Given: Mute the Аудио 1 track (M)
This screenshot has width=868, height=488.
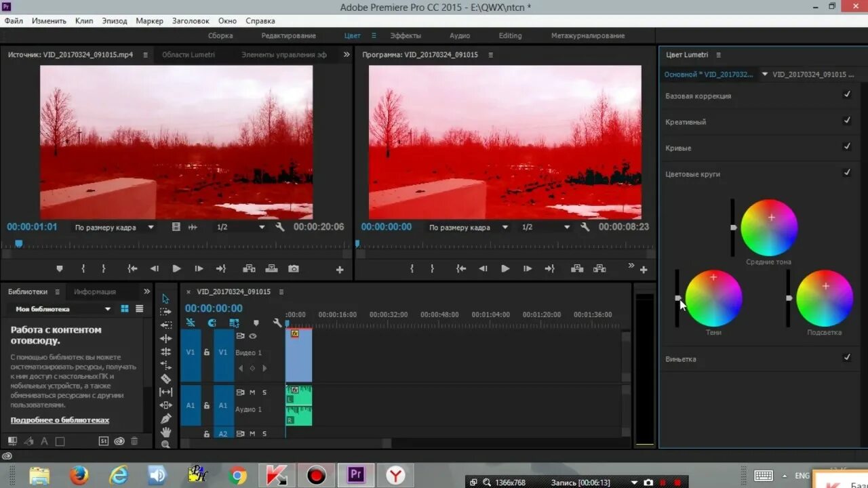Looking at the screenshot, I should click(x=252, y=392).
